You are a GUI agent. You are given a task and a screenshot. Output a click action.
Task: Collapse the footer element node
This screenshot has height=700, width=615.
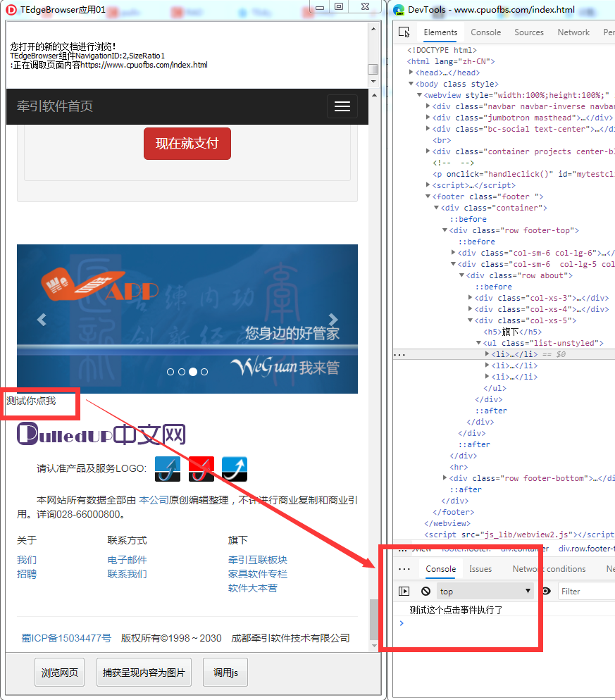[x=428, y=196]
